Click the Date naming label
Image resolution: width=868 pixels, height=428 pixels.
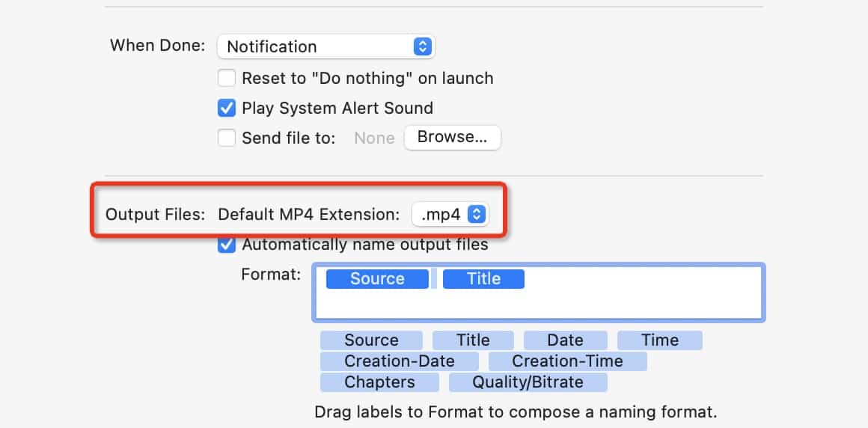pyautogui.click(x=565, y=340)
